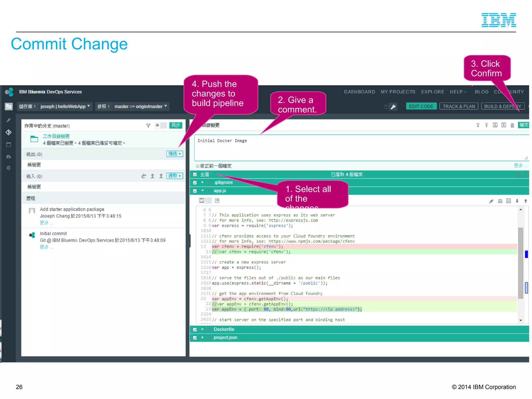Click the folder icon of working directory changes
The height and width of the screenshot is (399, 532).
coord(34,139)
